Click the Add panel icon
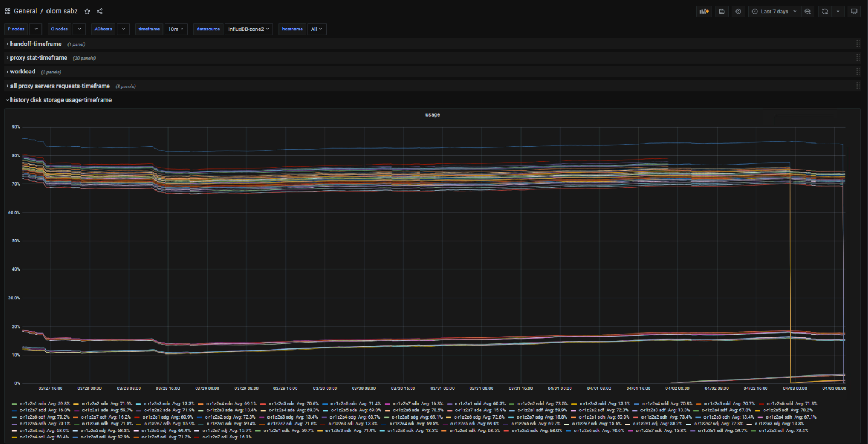The image size is (868, 444). point(704,12)
